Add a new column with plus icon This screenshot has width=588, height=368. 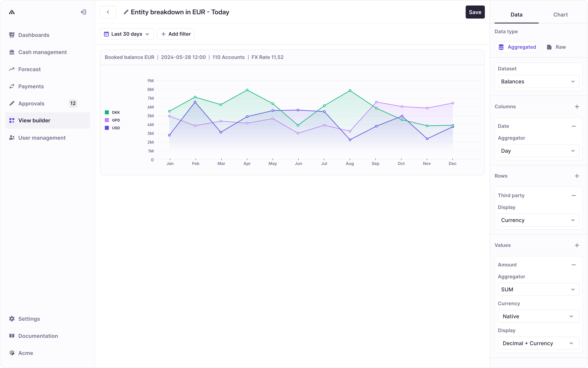577,107
